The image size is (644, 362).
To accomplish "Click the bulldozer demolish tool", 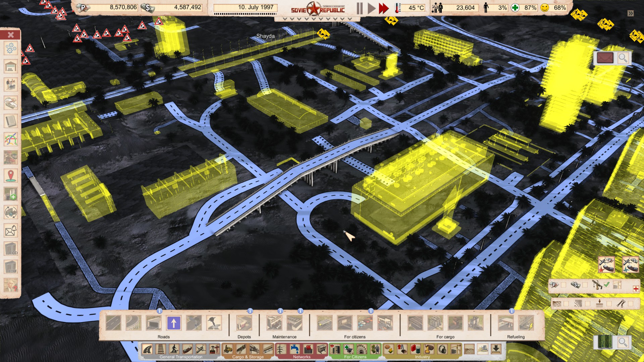I will 483,349.
